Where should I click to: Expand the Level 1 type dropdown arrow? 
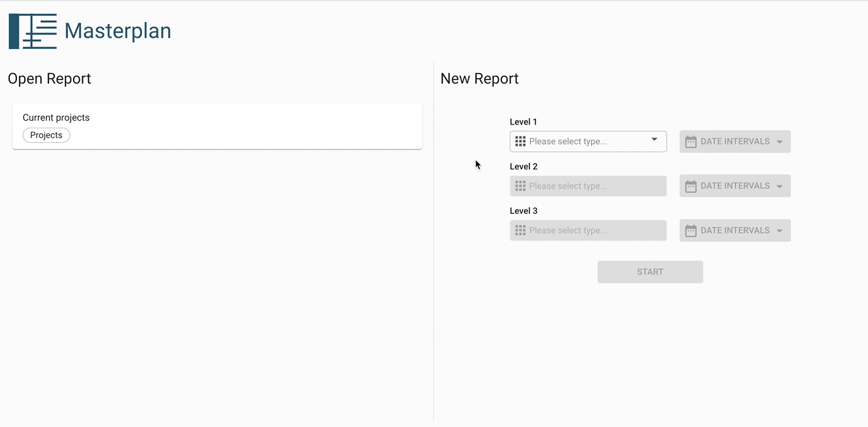[x=654, y=140]
